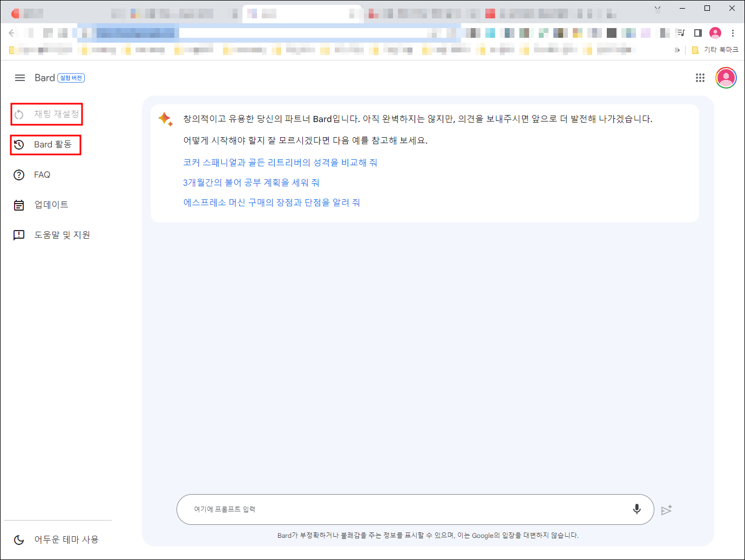Click the updates calendar icon
This screenshot has width=745, height=560.
pos(19,205)
